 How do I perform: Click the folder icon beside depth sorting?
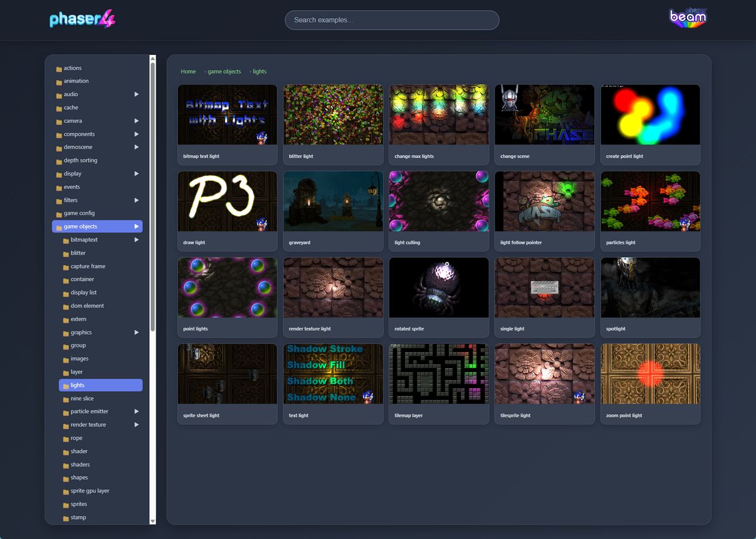tap(59, 161)
